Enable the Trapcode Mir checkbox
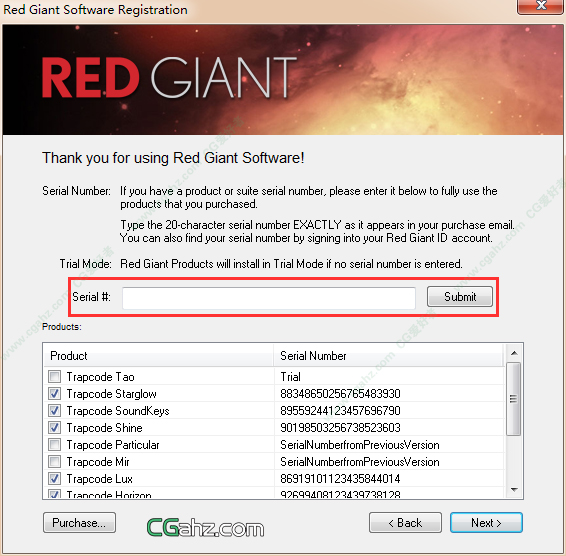Screen dimensions: 566x556 tap(55, 461)
